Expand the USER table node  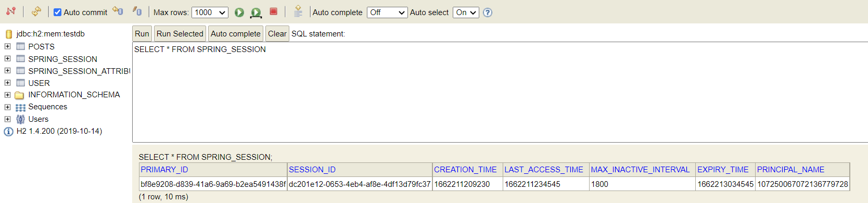click(x=7, y=82)
